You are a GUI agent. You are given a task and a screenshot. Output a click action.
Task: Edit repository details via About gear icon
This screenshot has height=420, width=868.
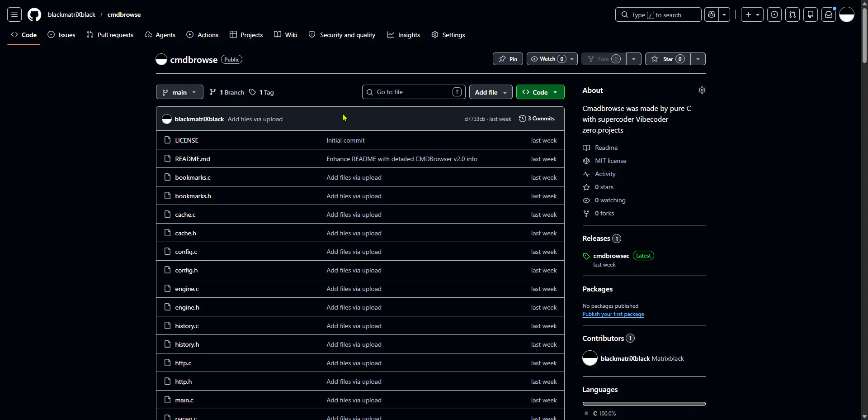(x=702, y=90)
